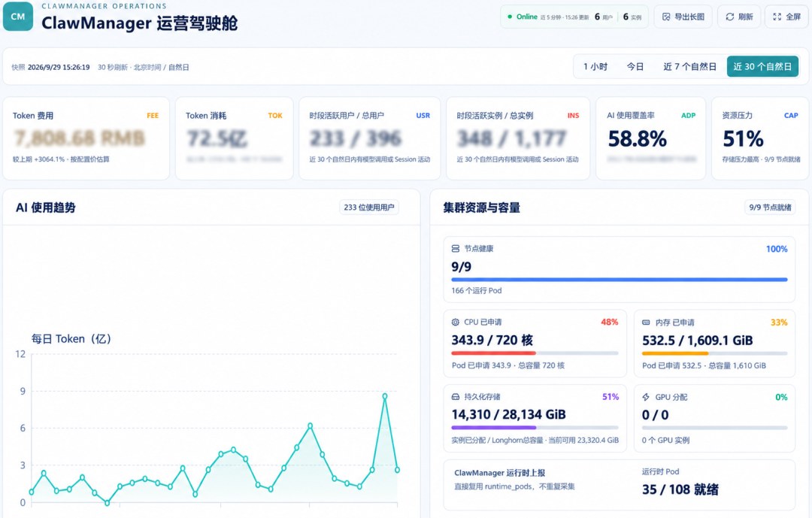Open the 时段活跃用户 / 总用户 card
Viewport: 812px width, 518px height.
pos(370,138)
